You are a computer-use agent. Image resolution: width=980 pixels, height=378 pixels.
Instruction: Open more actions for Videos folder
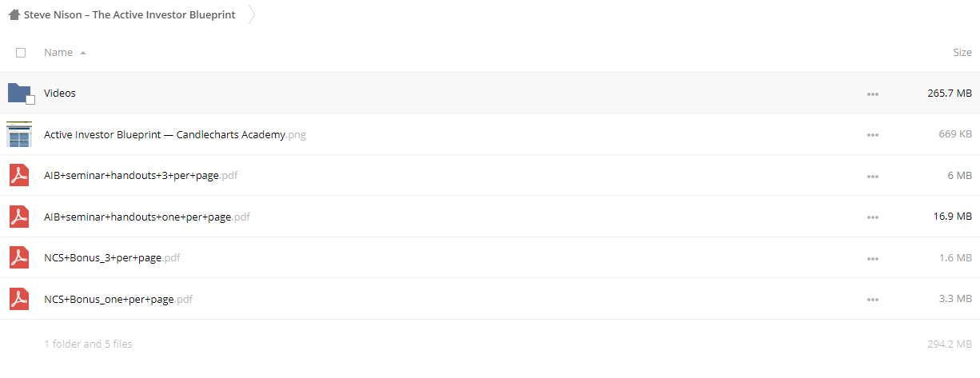point(873,94)
